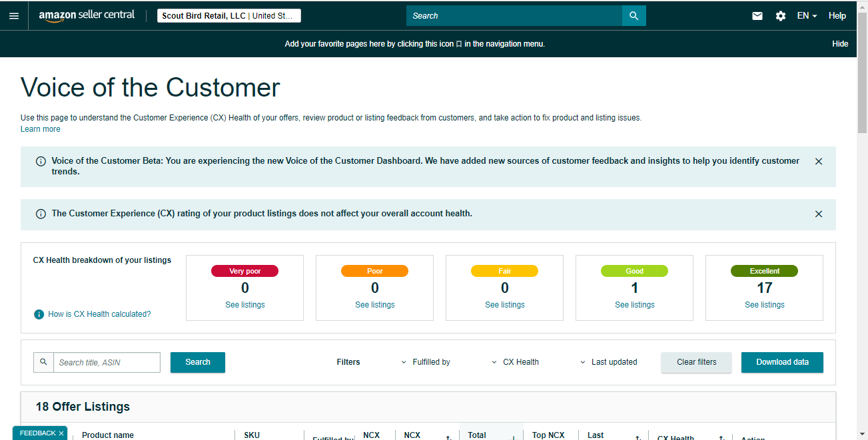Open the EN language dropdown
This screenshot has height=440, width=868.
[807, 16]
